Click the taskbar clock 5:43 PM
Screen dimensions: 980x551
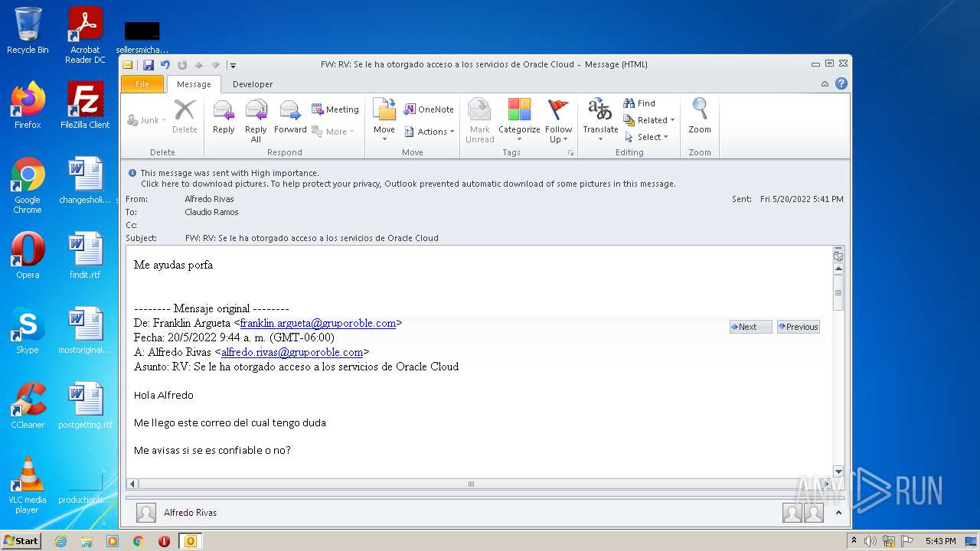tap(940, 541)
